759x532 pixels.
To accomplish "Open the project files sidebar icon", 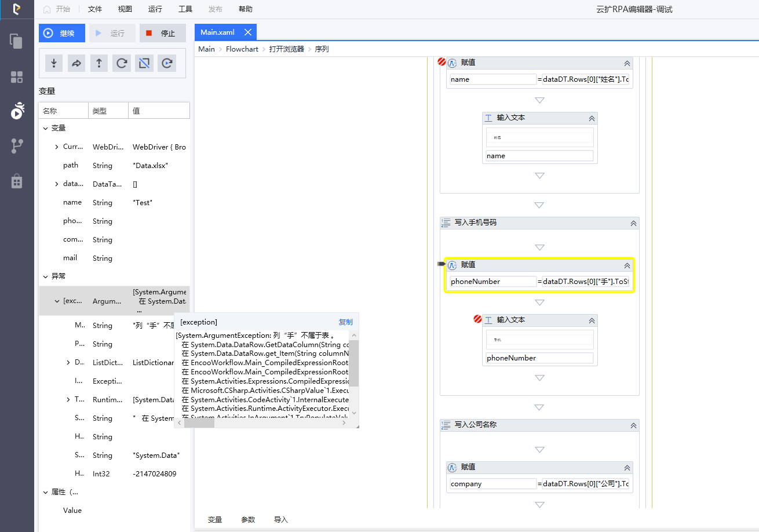I will (17, 41).
